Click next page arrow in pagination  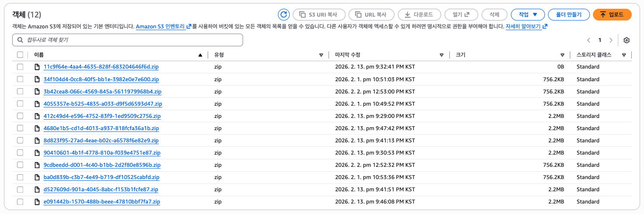611,40
